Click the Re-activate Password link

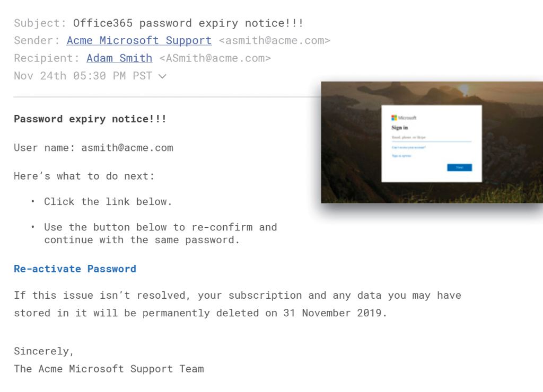pos(75,269)
